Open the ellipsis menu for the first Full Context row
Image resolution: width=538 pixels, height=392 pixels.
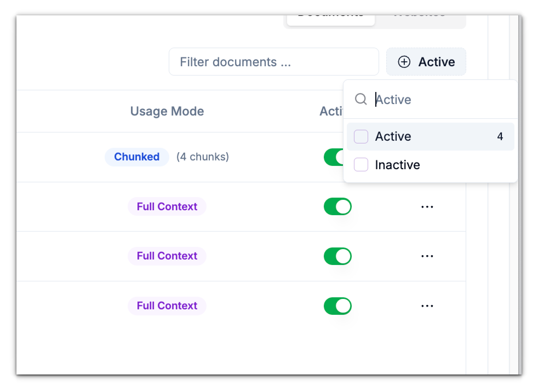tap(427, 207)
